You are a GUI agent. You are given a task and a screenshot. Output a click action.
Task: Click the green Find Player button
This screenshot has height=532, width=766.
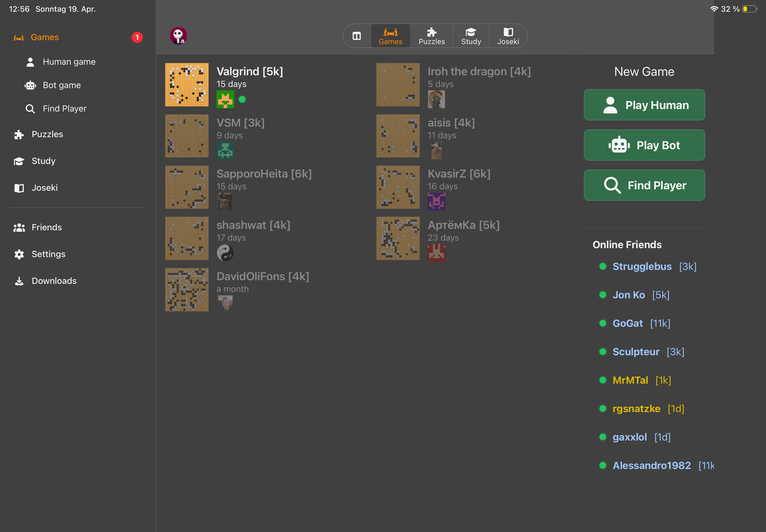click(644, 185)
